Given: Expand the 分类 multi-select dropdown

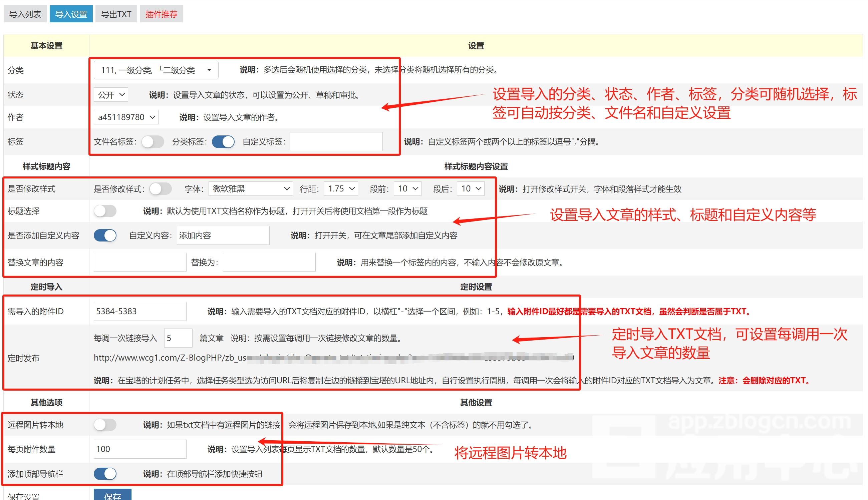Looking at the screenshot, I should pyautogui.click(x=156, y=70).
